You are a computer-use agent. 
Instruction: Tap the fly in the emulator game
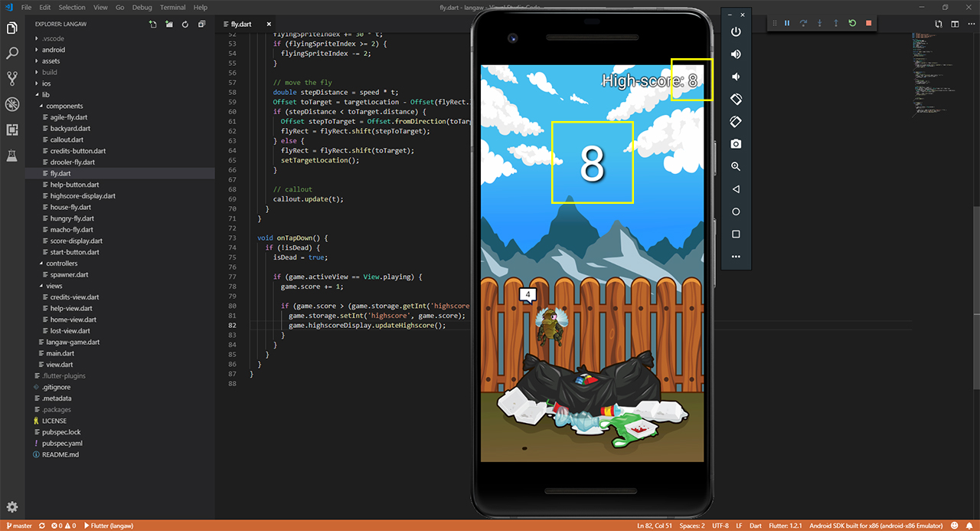(548, 325)
